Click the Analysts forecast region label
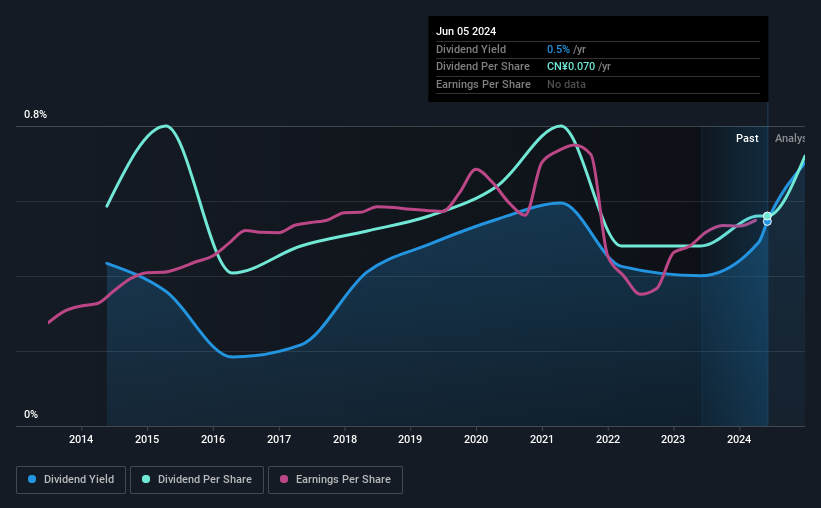Image resolution: width=821 pixels, height=508 pixels. click(790, 138)
